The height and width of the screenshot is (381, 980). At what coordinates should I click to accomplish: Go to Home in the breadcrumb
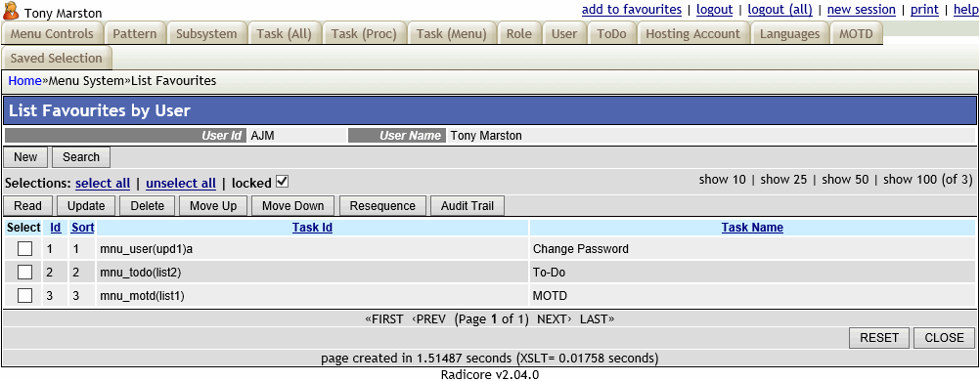tap(24, 80)
